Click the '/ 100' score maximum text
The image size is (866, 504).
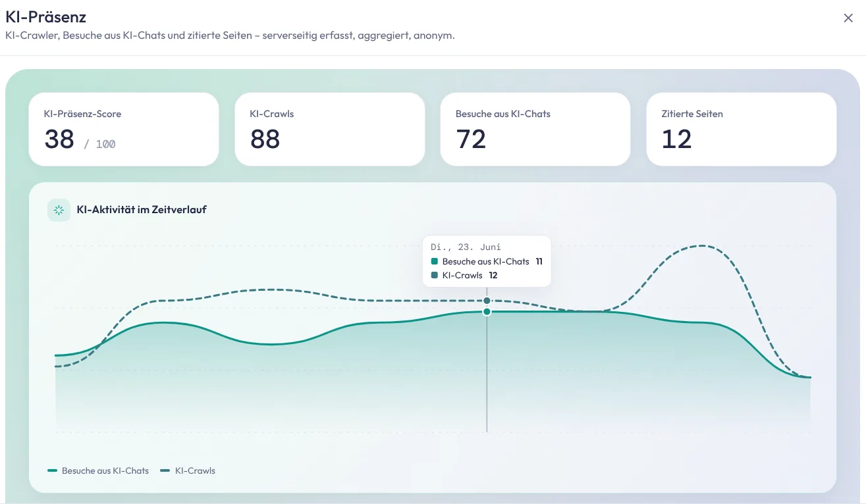99,143
